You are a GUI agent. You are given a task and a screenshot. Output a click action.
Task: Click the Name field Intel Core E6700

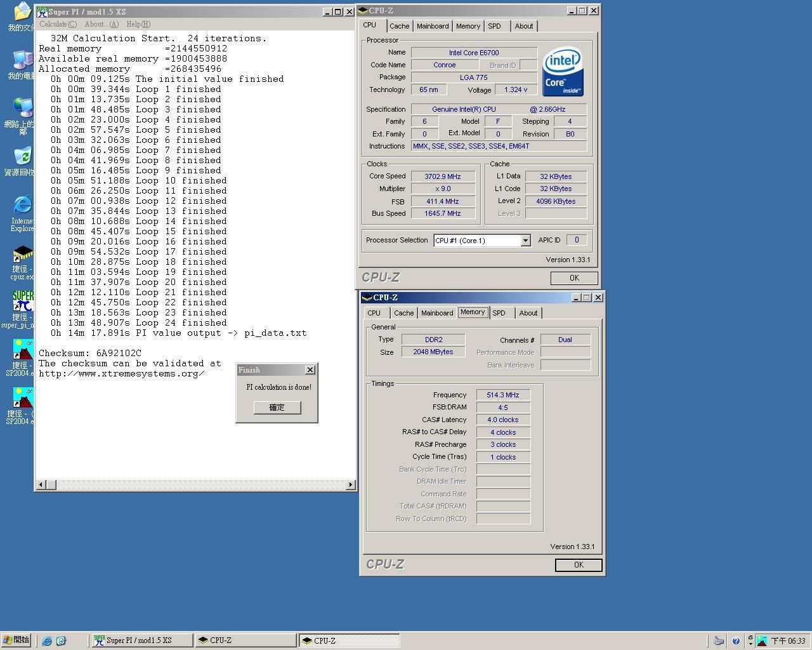[x=474, y=53]
